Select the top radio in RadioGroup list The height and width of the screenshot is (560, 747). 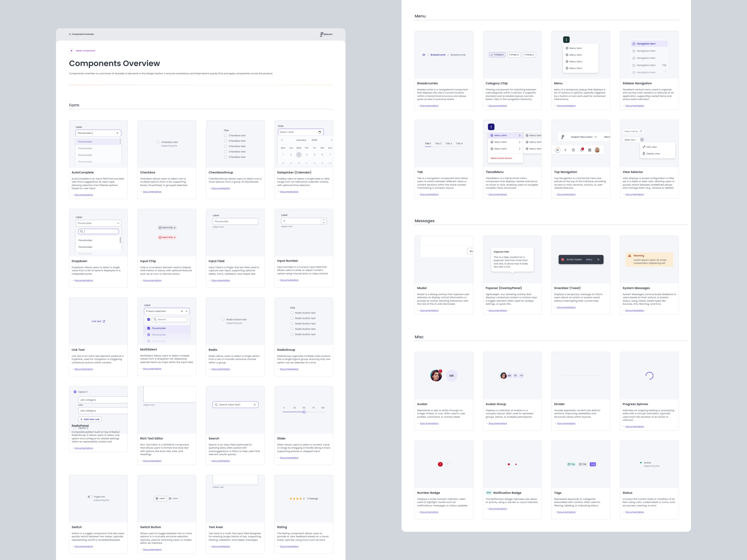pos(292,313)
